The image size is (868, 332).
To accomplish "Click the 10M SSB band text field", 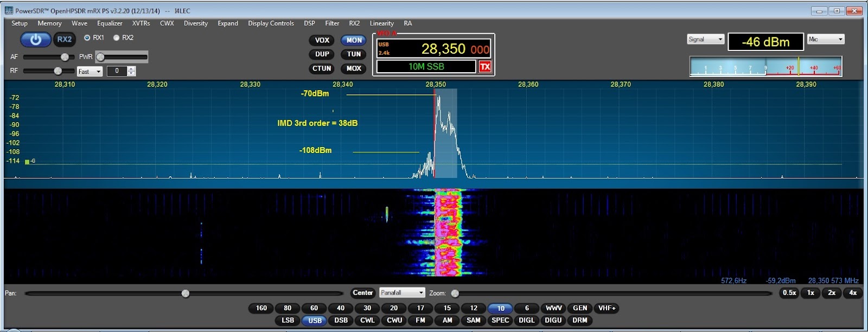I will [x=426, y=67].
